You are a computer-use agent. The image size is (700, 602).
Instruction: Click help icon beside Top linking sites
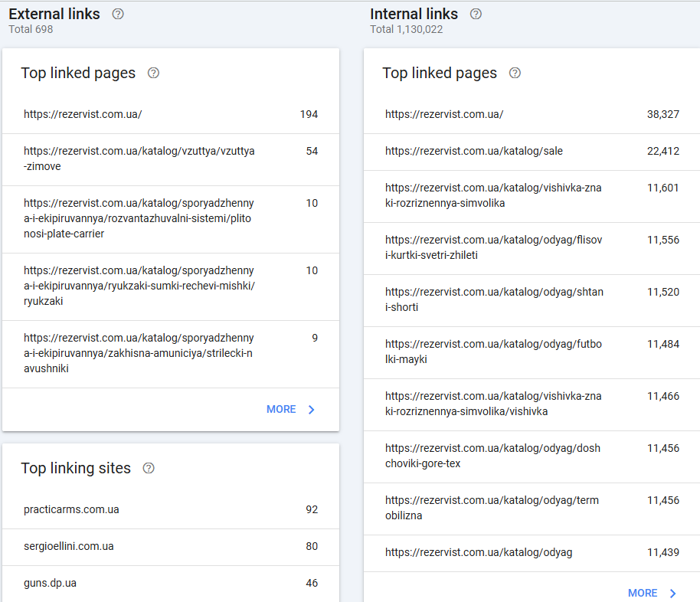[149, 468]
